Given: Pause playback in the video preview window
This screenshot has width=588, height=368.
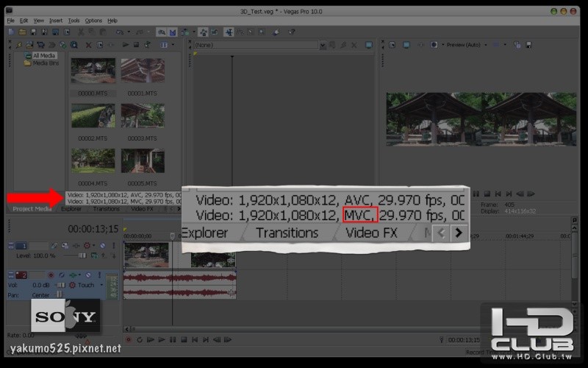Looking at the screenshot, I should point(476,194).
